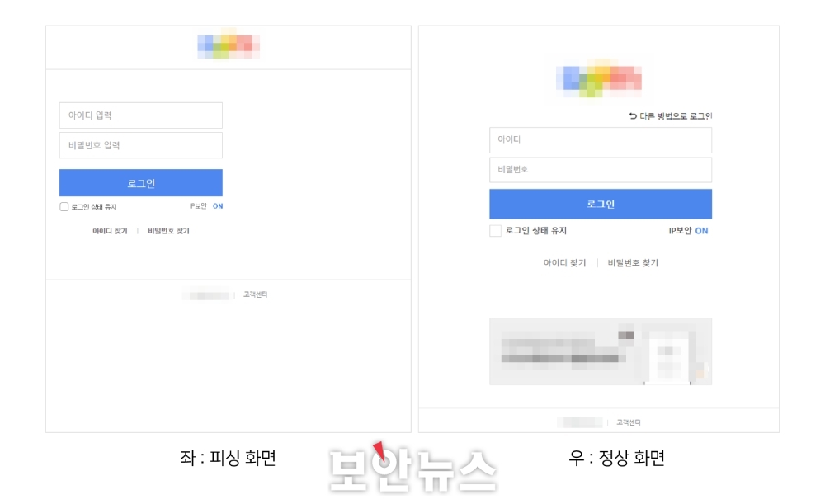Open 아이디 찾기 on the normal screen

coord(564,262)
